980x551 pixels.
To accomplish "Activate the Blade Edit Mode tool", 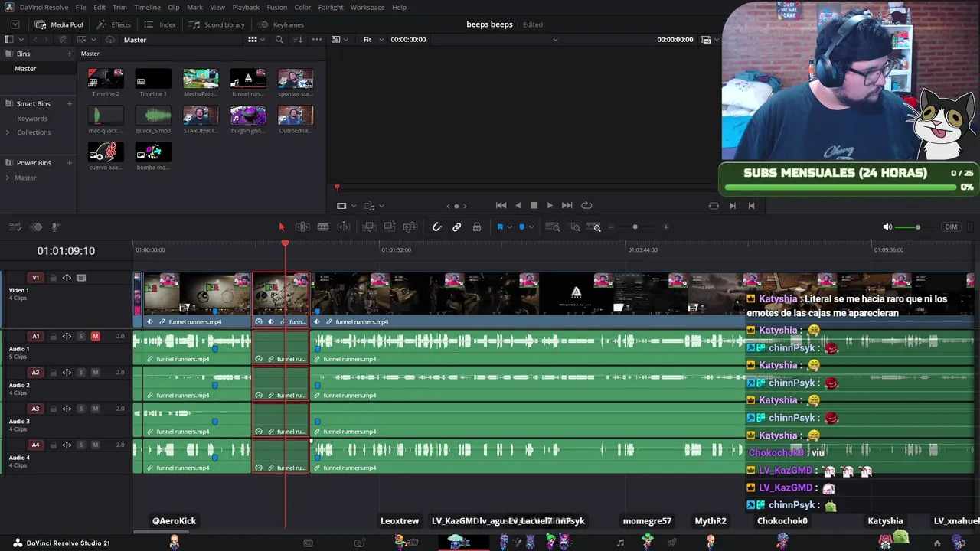I will coord(323,227).
